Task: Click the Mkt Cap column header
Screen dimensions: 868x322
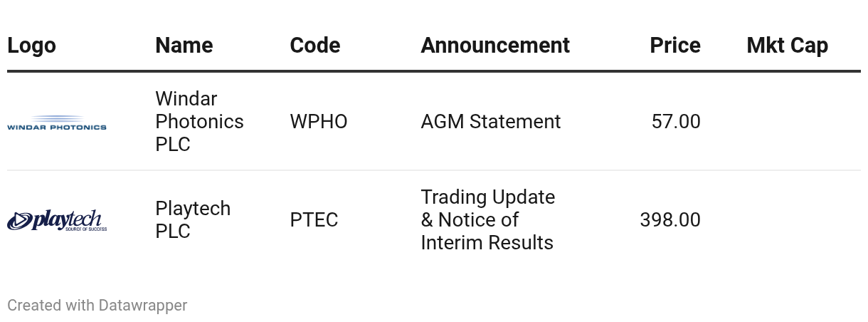Action: [787, 46]
